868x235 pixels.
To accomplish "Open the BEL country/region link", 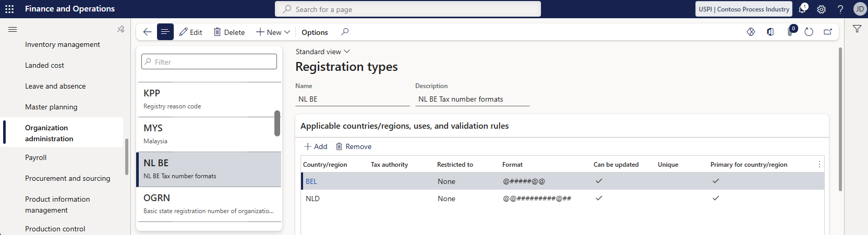I will tap(311, 181).
